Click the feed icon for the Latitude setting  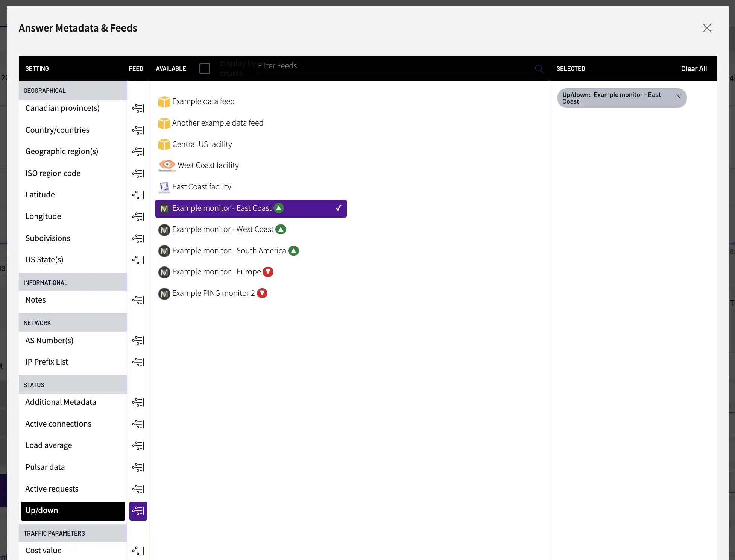[x=138, y=195]
